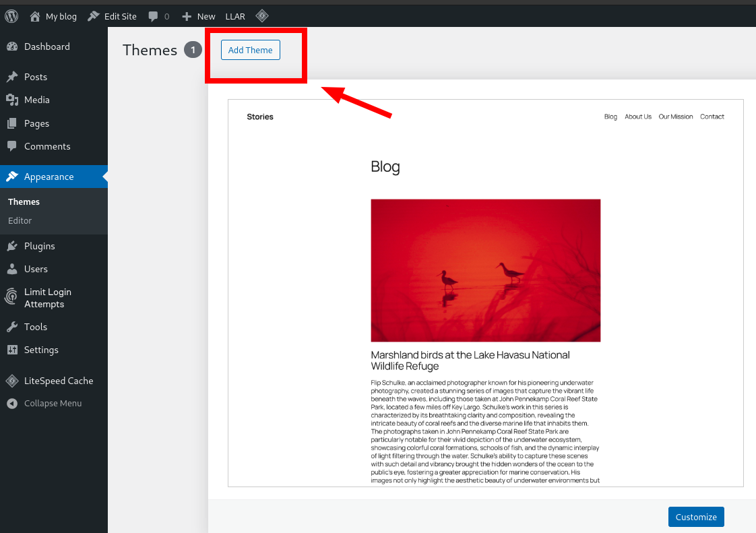This screenshot has width=756, height=533.
Task: Open Contact in the theme preview navigation
Action: [712, 116]
